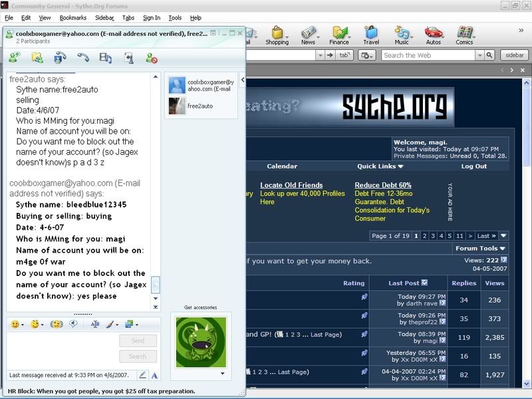Collapse the participants panel arrow
This screenshot has height=399, width=532.
(243, 80)
